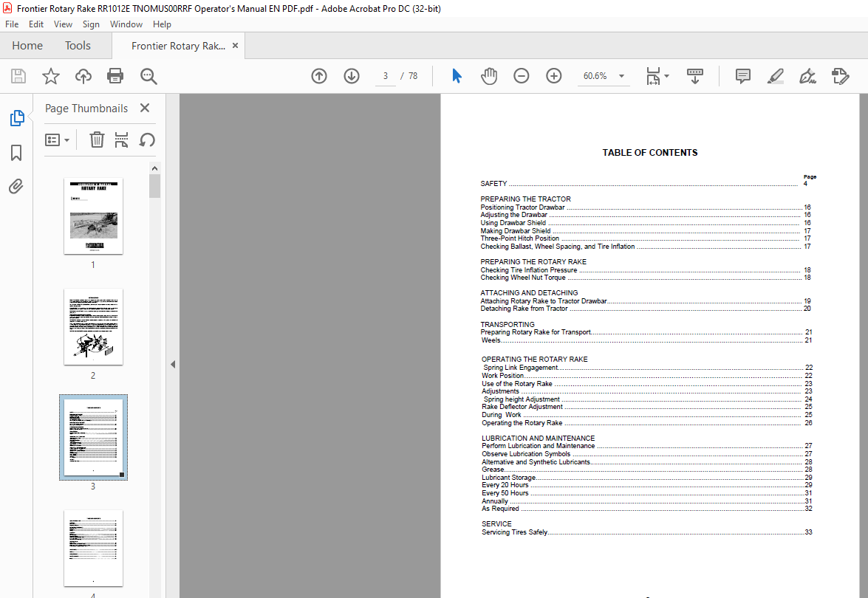Click the fit page width icon
The width and height of the screenshot is (868, 598).
[x=653, y=76]
